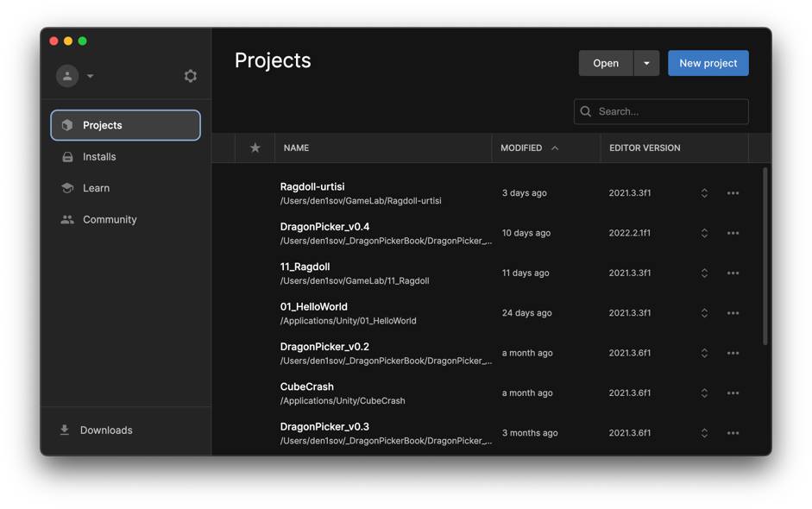
Task: Select Projects in the sidebar
Action: click(x=125, y=125)
